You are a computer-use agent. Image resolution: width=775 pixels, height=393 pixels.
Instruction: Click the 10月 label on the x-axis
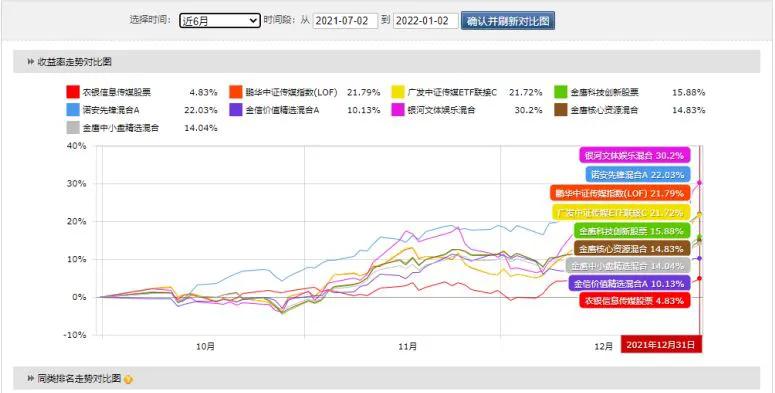point(205,347)
